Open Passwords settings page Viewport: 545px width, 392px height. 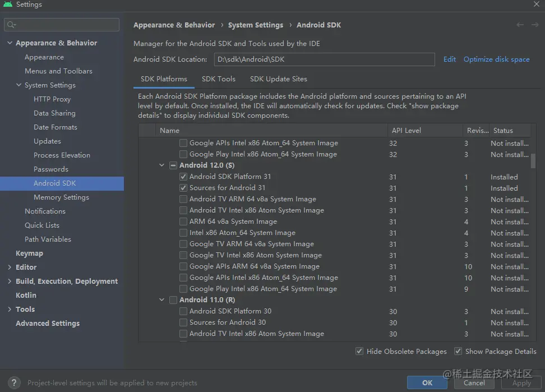[51, 169]
